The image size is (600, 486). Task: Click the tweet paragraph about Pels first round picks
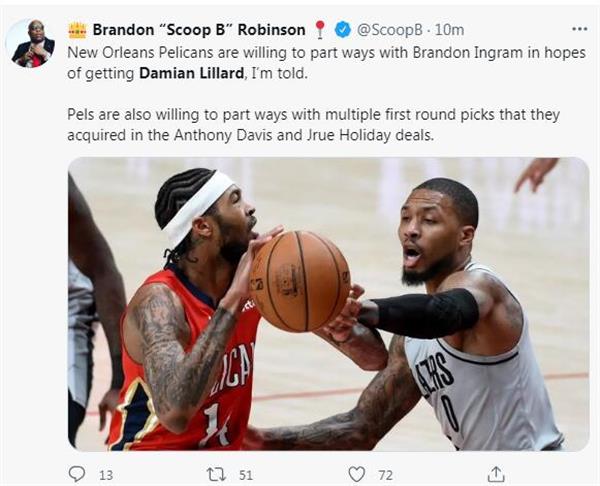point(313,125)
